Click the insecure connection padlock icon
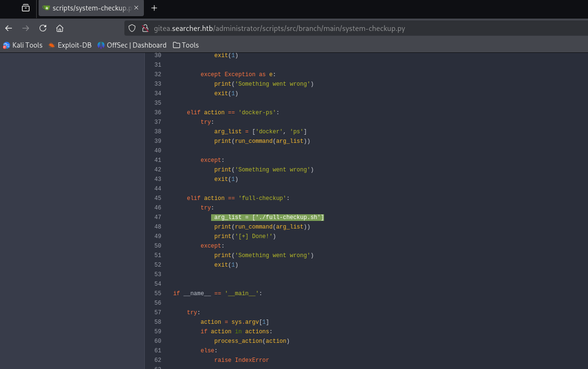The width and height of the screenshot is (588, 369). pos(145,28)
